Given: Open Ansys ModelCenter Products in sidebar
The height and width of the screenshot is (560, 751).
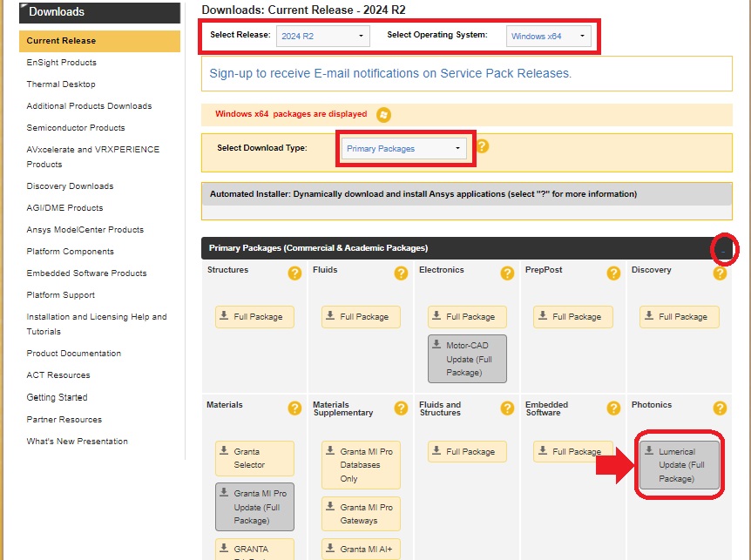Looking at the screenshot, I should [85, 230].
